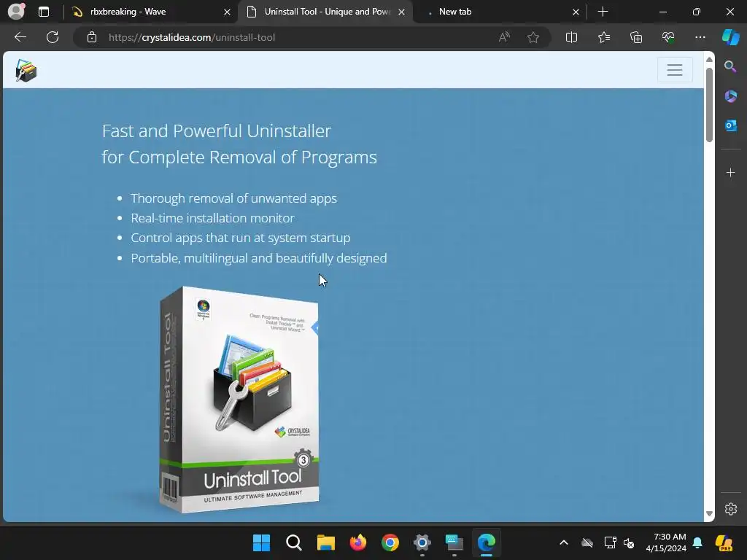Image resolution: width=747 pixels, height=560 pixels.
Task: Switch to Microsoft Edge in taskbar
Action: (487, 542)
